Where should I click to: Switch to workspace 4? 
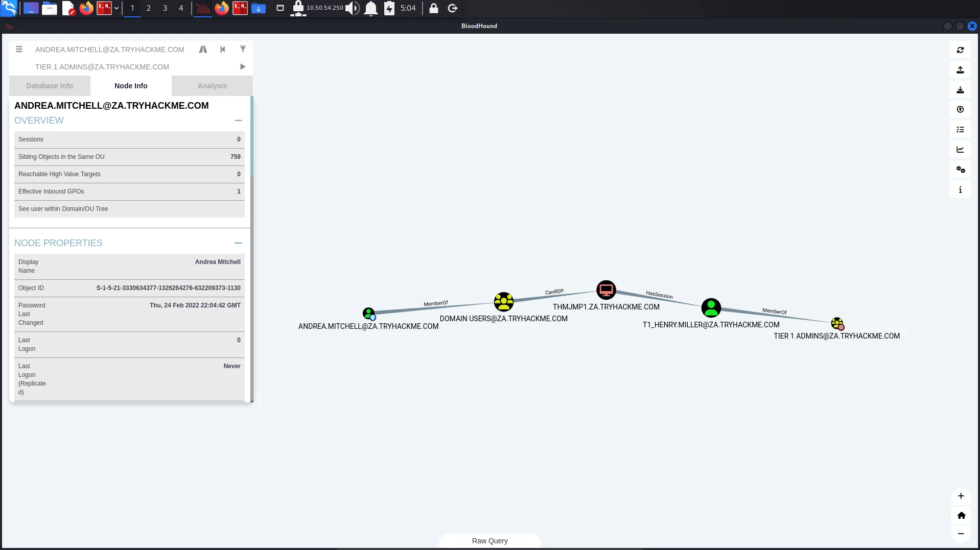click(181, 8)
